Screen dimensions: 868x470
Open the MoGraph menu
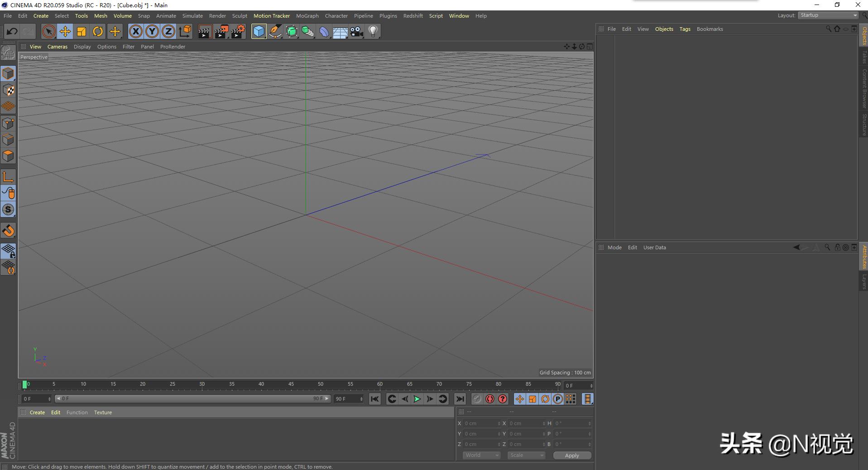point(307,16)
